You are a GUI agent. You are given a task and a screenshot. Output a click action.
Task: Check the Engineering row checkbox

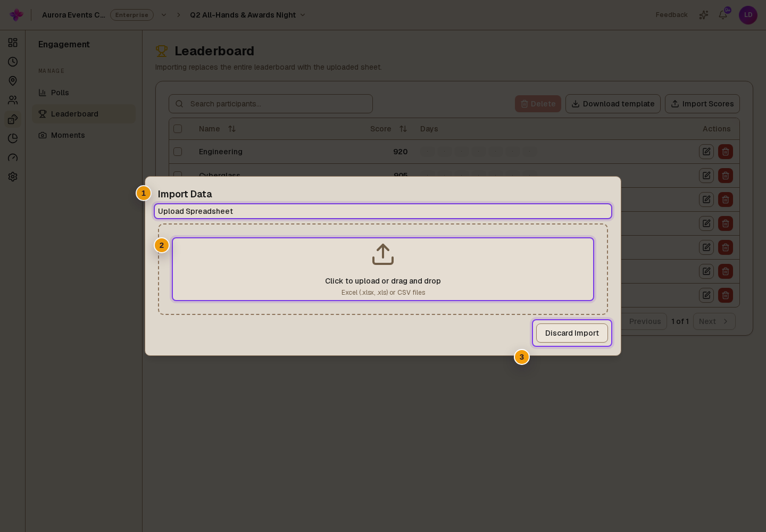[178, 152]
